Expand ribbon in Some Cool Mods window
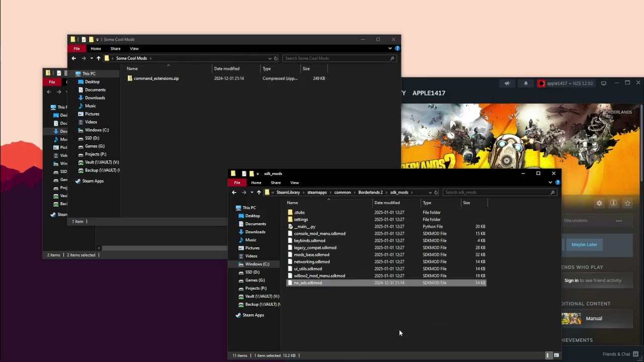This screenshot has height=362, width=644. coord(389,48)
